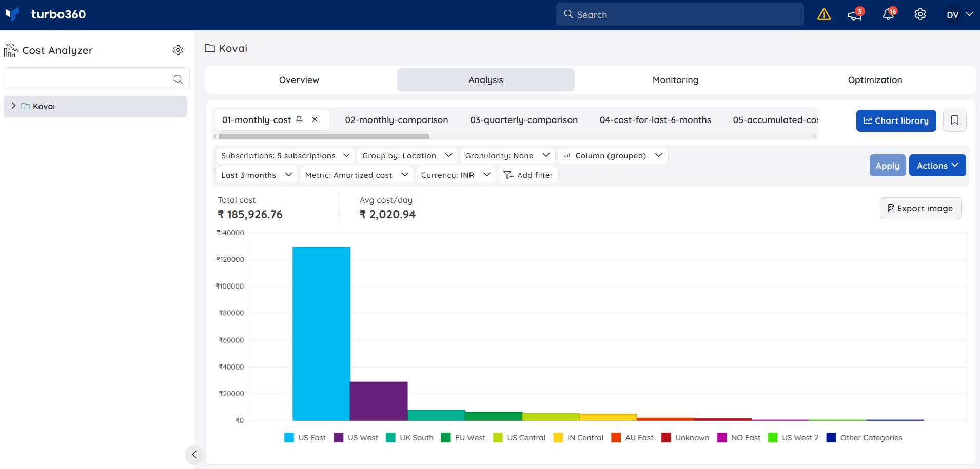Click Add filter button
This screenshot has width=980, height=469.
[x=528, y=175]
